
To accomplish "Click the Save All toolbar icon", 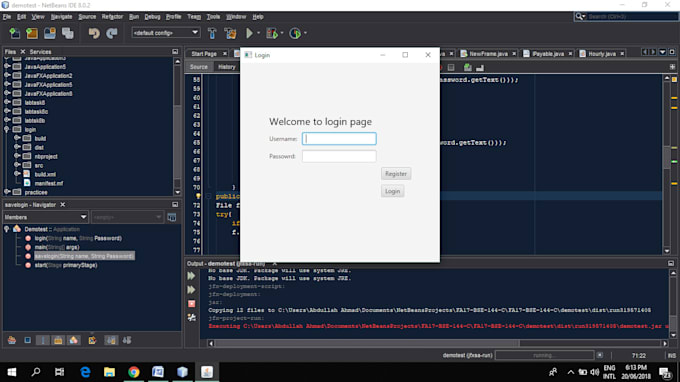I will click(68, 33).
